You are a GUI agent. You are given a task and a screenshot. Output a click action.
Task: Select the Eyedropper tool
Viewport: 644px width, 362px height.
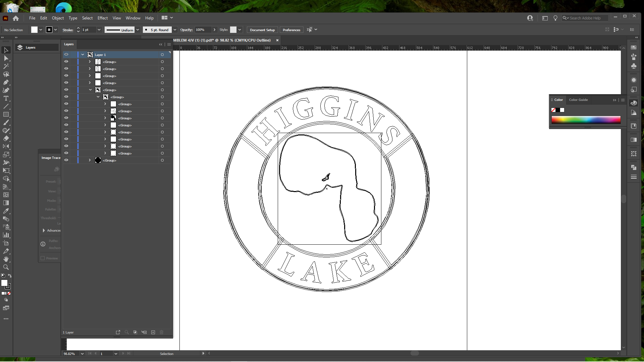point(6,211)
